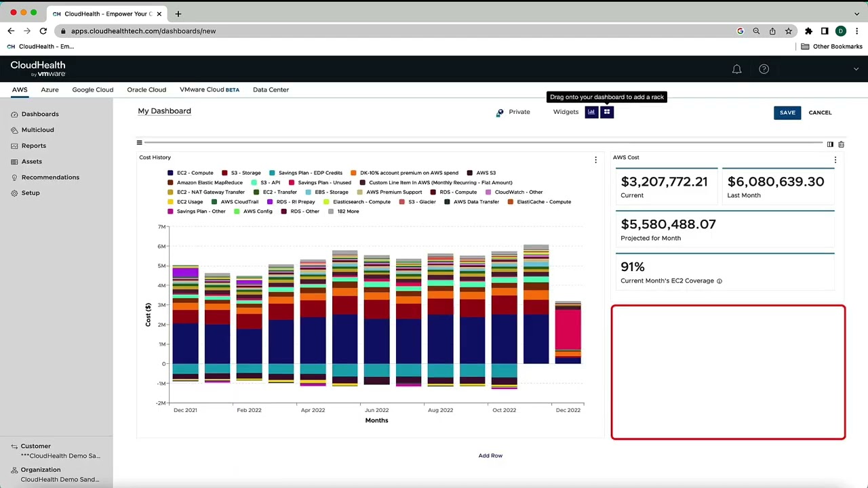
Task: Click the Customer selector icon
Action: [x=14, y=446]
